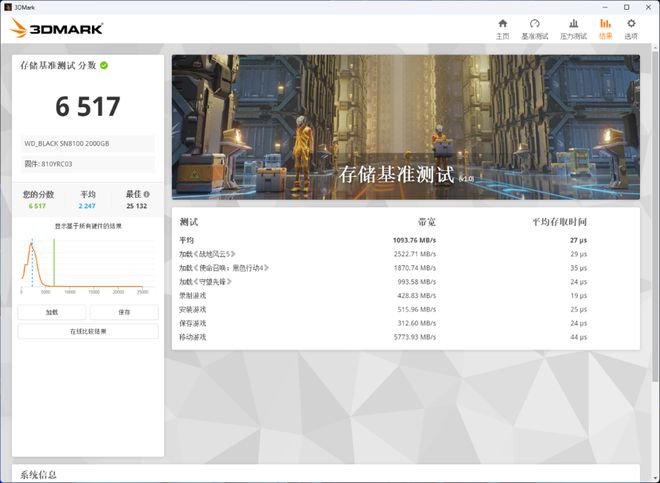Click the storage benchmark banner image
Viewport: 660px width, 483px height.
coord(406,127)
